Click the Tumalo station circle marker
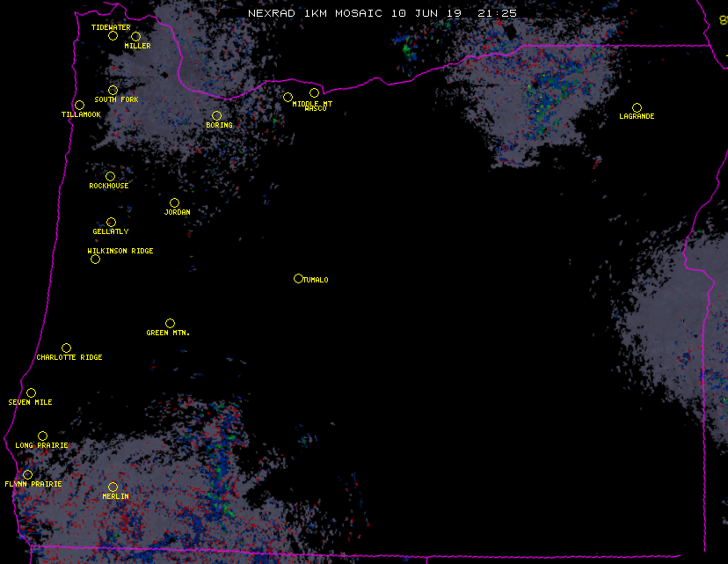 [x=298, y=278]
